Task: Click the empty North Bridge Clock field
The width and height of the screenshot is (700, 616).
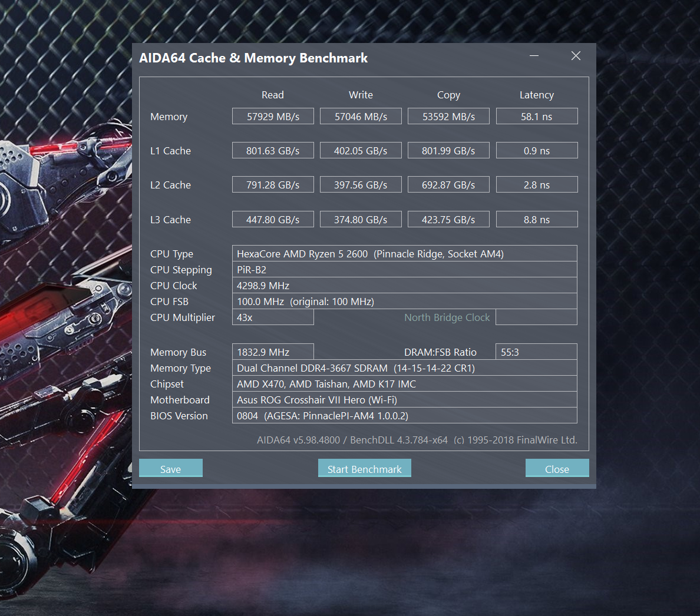Action: (536, 317)
